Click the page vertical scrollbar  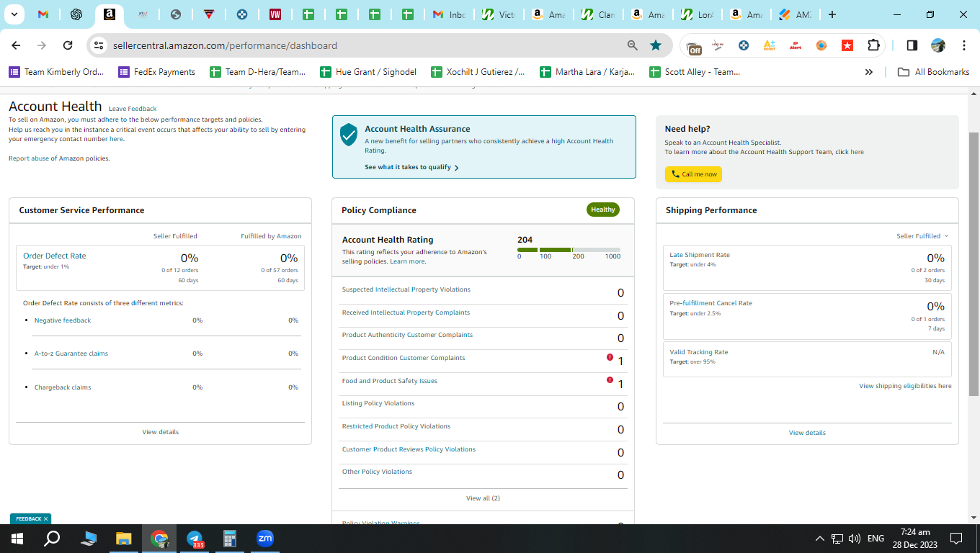[974, 264]
